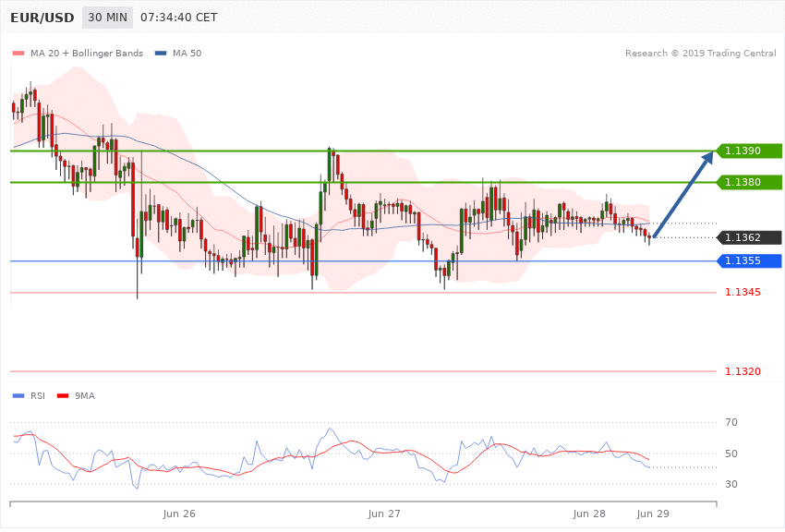Click the Jun 27 date label
Screen dimensions: 785x532
384,514
